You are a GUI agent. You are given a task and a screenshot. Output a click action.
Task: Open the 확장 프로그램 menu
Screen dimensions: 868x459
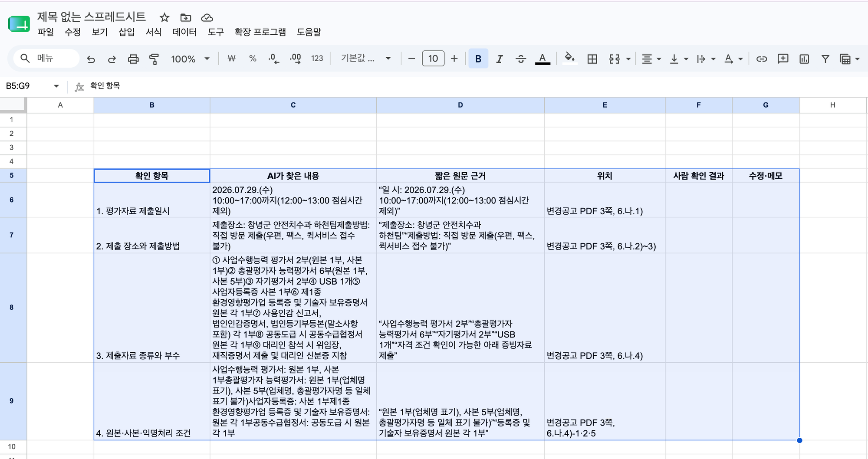pyautogui.click(x=260, y=32)
